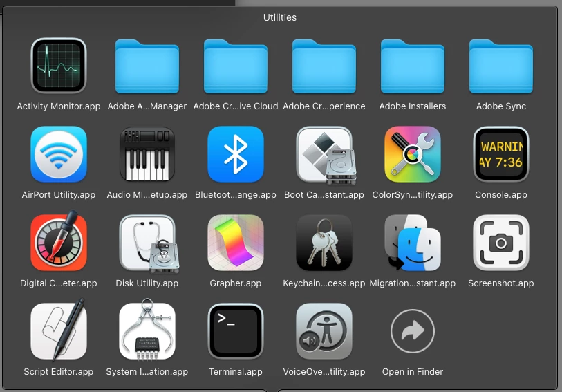Launch the Screenshot camera icon
The height and width of the screenshot is (392, 562).
[501, 243]
